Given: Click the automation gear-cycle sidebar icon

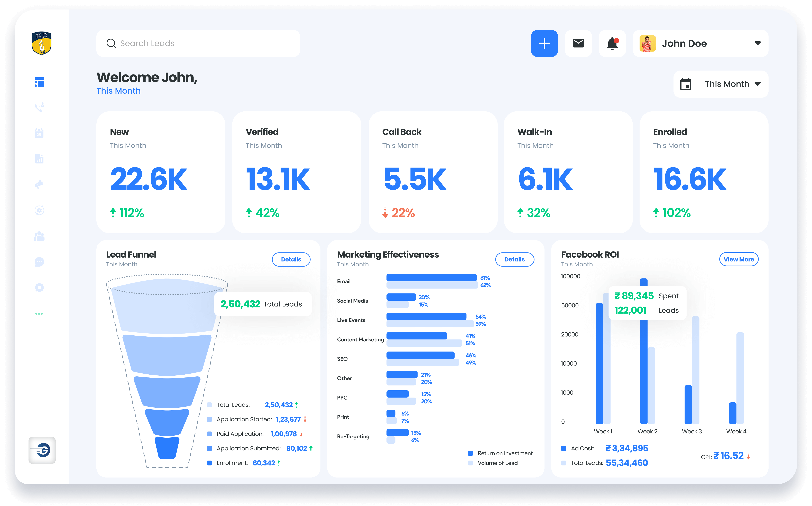Looking at the screenshot, I should click(39, 210).
